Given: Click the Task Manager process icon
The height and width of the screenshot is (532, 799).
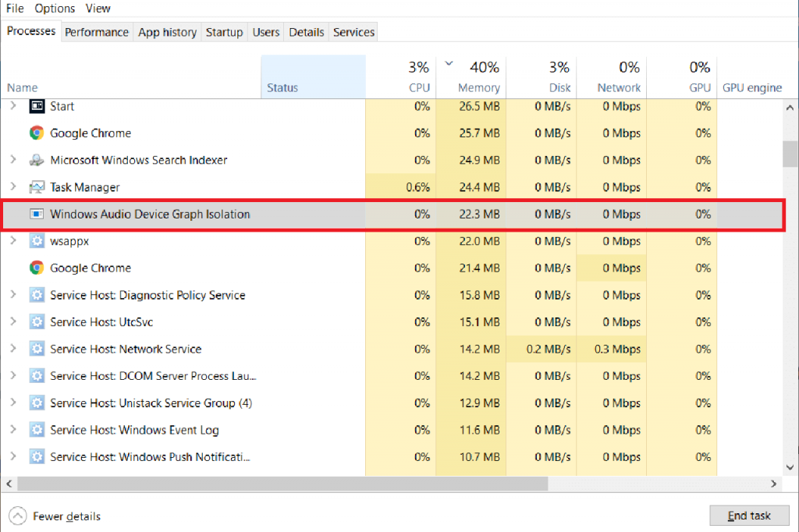Looking at the screenshot, I should 37,187.
